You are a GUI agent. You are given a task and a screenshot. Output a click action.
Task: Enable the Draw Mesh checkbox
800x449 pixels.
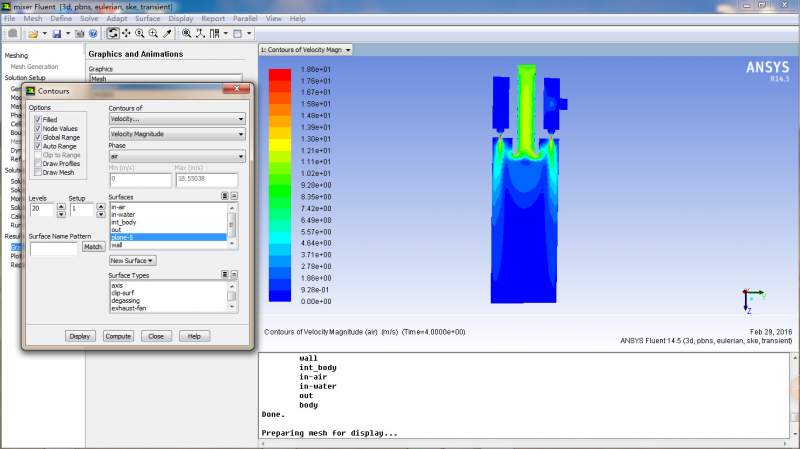[x=37, y=172]
